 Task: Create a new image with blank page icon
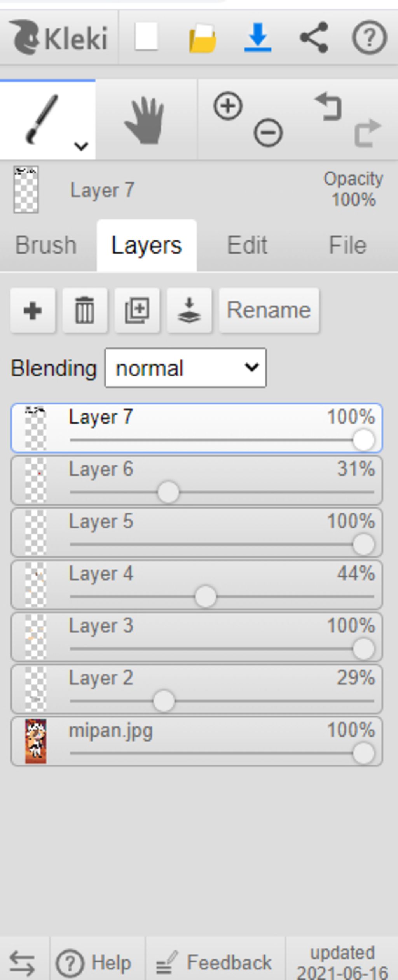tap(147, 37)
